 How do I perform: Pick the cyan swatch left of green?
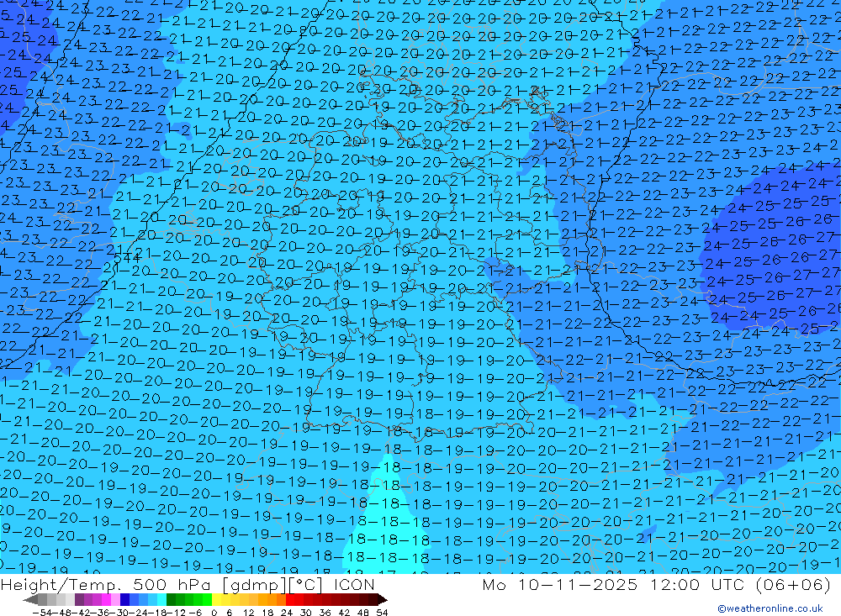[x=161, y=599]
